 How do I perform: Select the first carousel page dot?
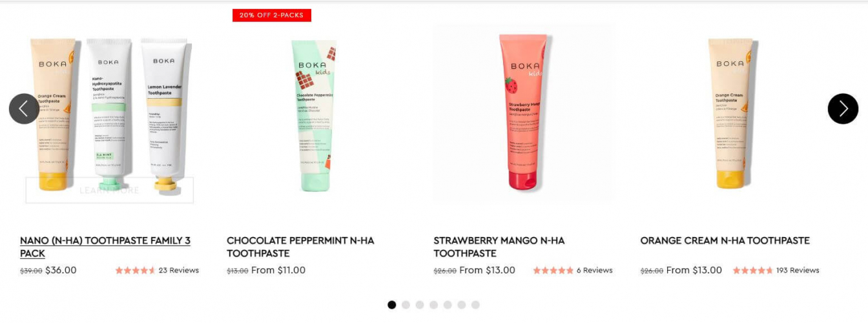[391, 305]
